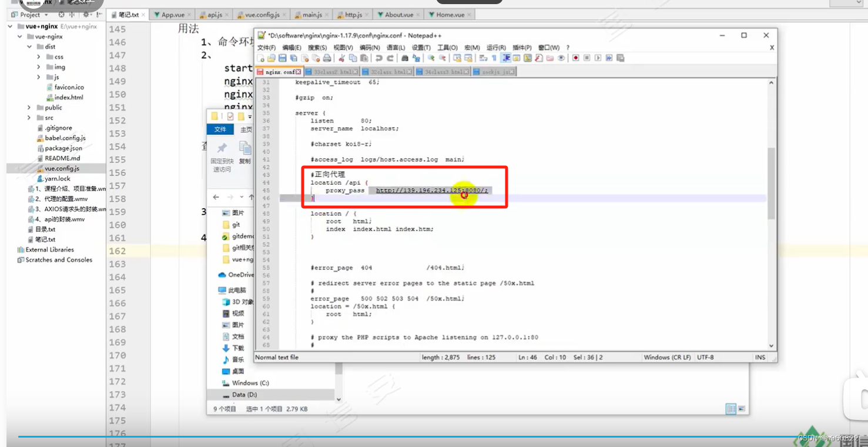Expand the public folder in project tree

(29, 108)
